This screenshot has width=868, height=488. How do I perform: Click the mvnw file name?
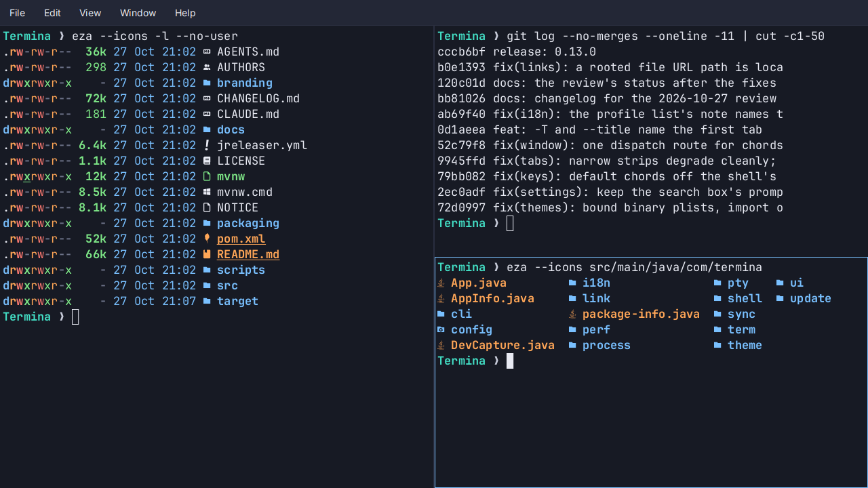point(231,176)
